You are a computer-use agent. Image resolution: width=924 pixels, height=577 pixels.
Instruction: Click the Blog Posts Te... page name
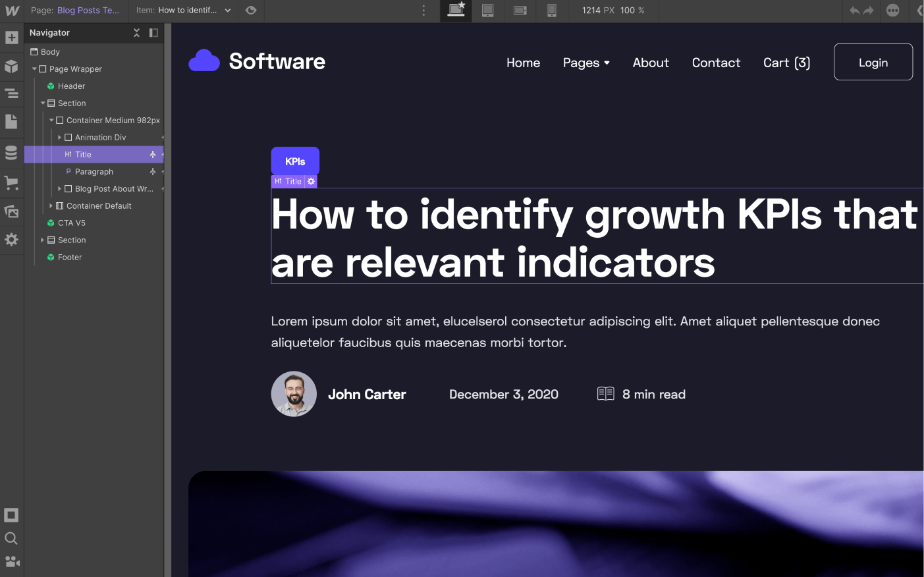click(x=88, y=11)
